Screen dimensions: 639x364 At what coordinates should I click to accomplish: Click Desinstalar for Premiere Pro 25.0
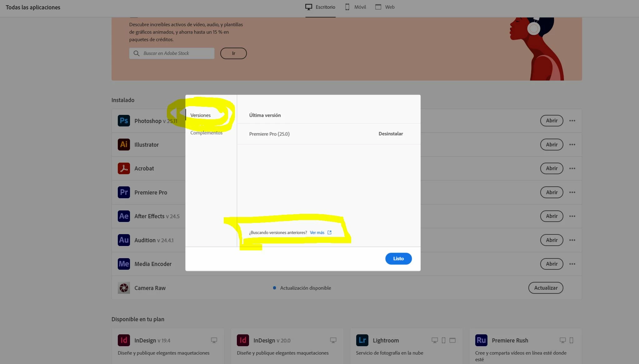(391, 134)
